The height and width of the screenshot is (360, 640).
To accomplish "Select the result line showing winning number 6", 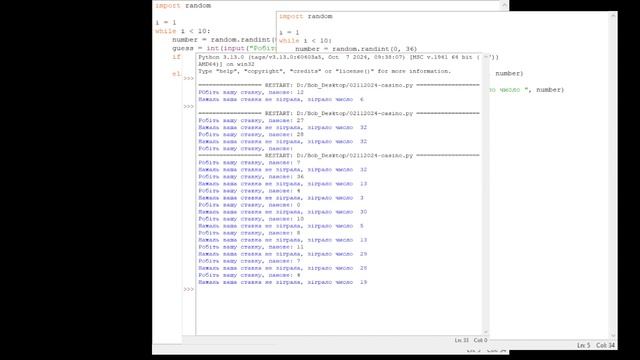I will [x=281, y=99].
